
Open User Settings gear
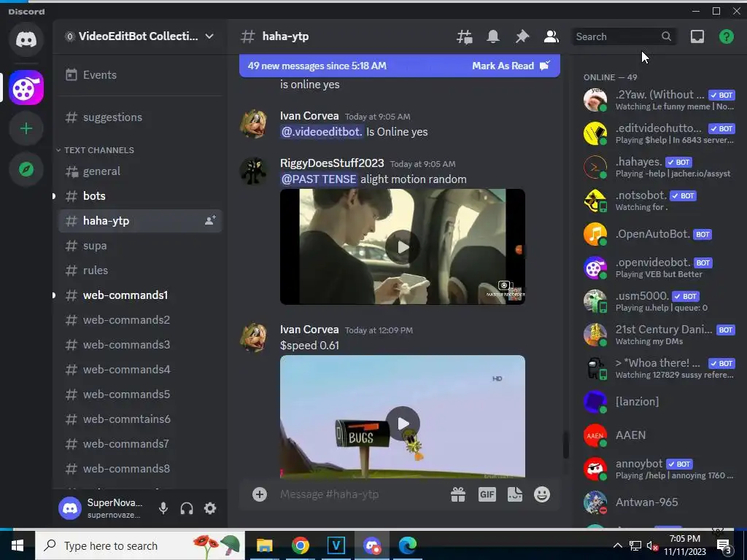(x=210, y=508)
